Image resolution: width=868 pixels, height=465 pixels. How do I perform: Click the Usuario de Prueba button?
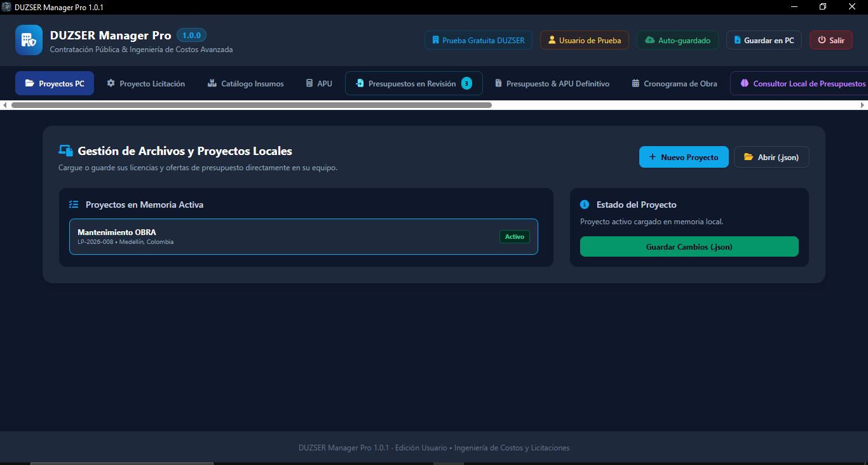(x=585, y=40)
